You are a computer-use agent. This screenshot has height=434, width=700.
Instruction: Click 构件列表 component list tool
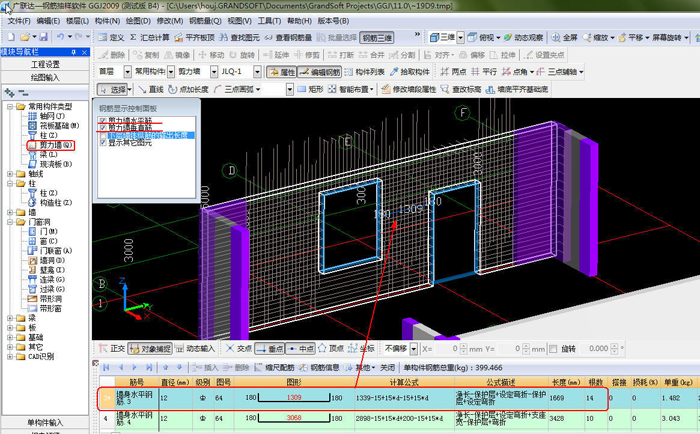click(x=365, y=71)
